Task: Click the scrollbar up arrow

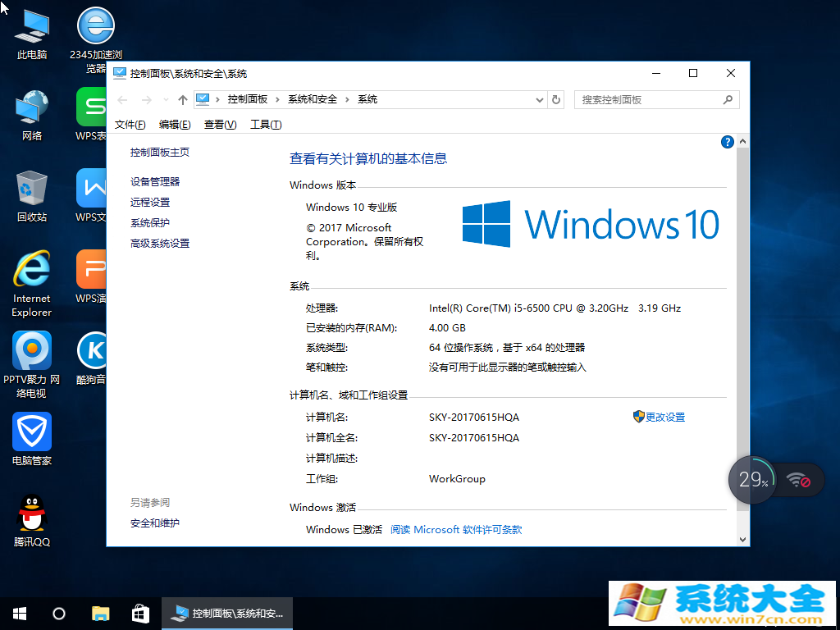Action: click(742, 141)
